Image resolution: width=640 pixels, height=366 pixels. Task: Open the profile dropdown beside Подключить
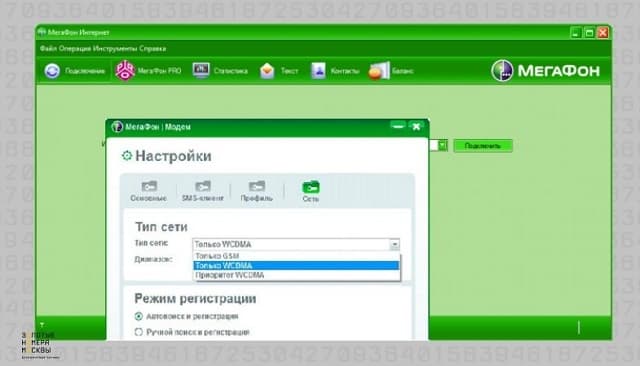[442, 145]
